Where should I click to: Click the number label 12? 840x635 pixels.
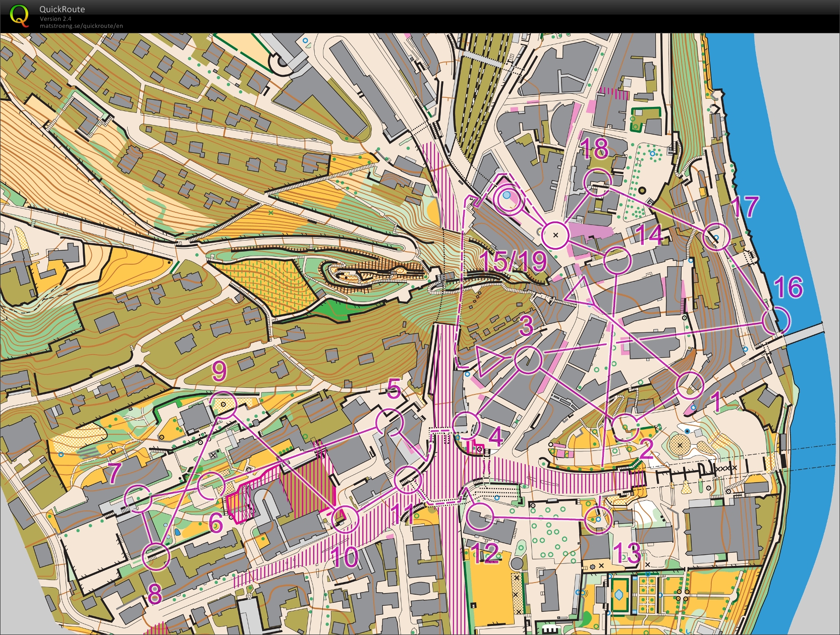coord(485,553)
